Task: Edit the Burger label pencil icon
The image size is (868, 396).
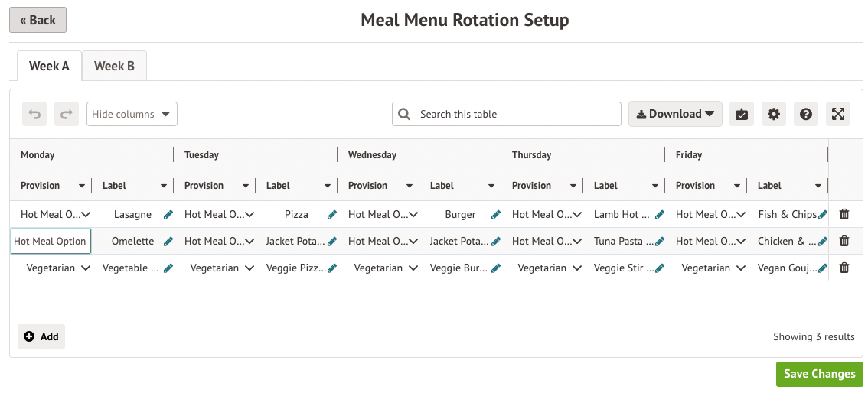Action: point(496,215)
